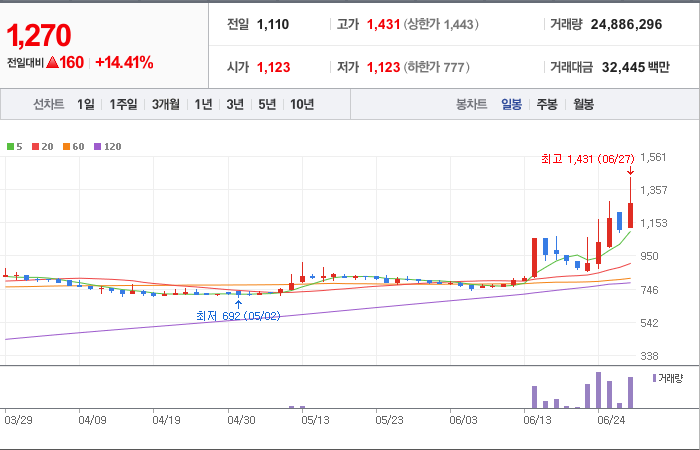This screenshot has width=700, height=450.
Task: Click the 04/30 date axis label
Action: tap(241, 421)
